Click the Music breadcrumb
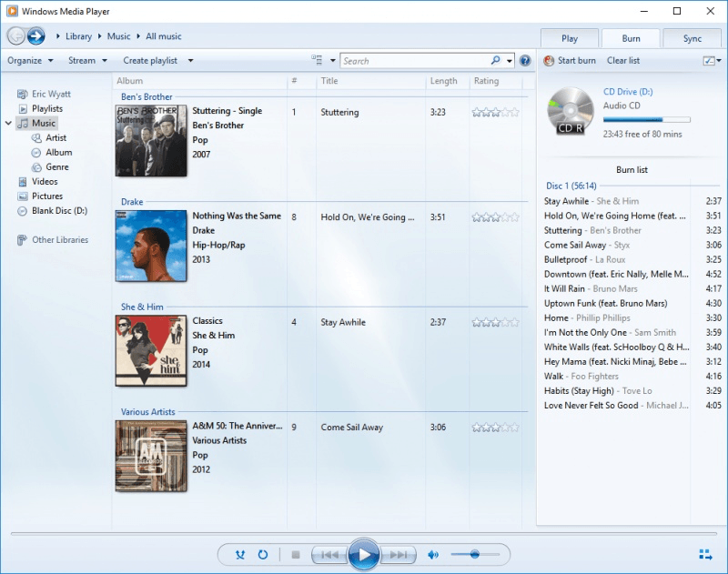The image size is (728, 574). tap(119, 36)
